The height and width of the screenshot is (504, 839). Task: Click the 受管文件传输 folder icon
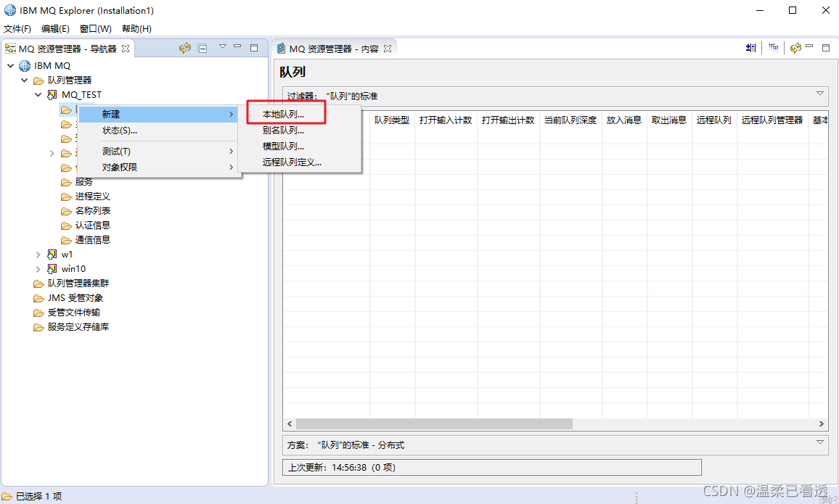coord(38,312)
